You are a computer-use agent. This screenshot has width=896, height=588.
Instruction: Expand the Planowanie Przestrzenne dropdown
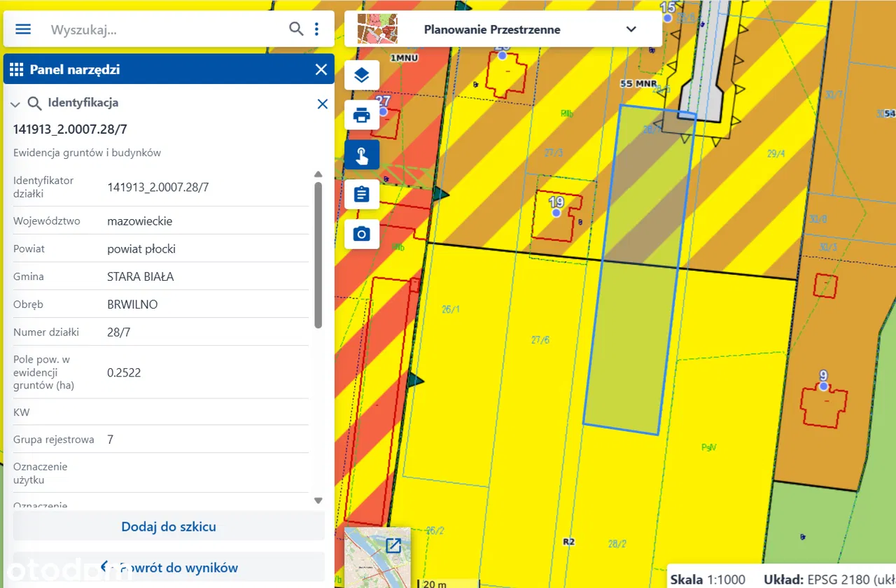click(631, 29)
